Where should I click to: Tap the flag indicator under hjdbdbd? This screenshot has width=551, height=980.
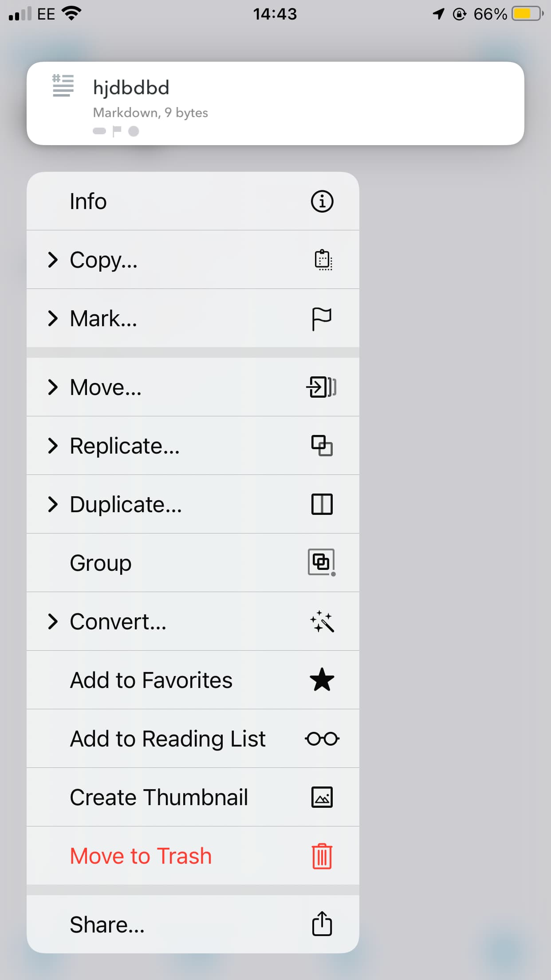117,131
